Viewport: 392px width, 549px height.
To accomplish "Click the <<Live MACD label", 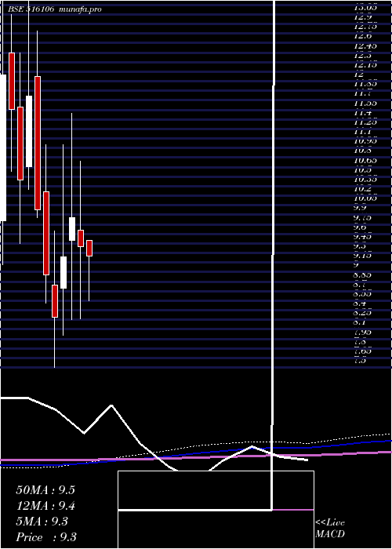I will point(330,529).
